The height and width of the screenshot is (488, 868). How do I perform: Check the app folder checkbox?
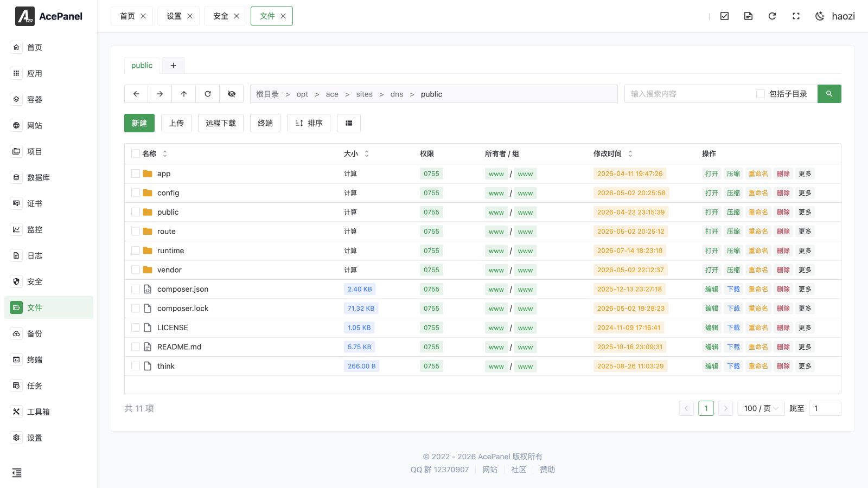click(136, 174)
